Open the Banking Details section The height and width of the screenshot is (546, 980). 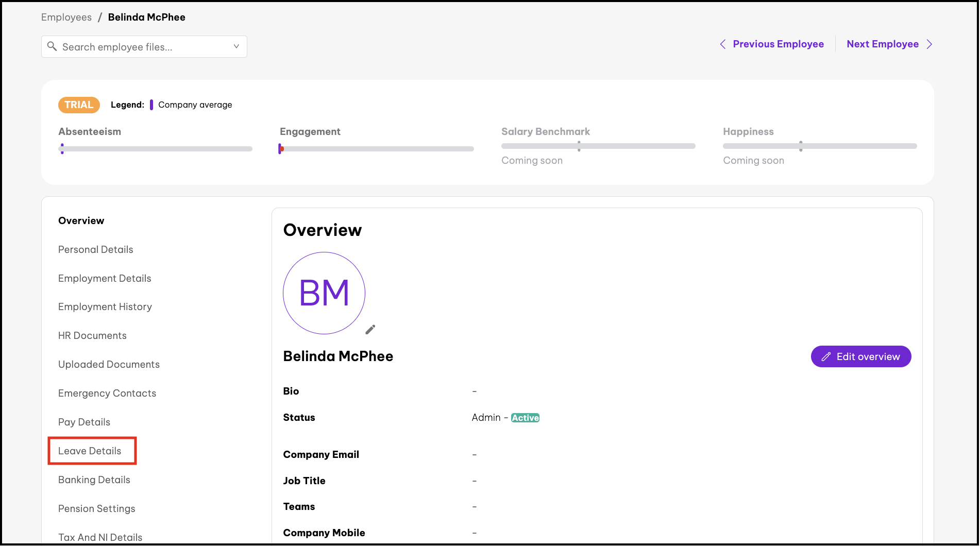(94, 480)
